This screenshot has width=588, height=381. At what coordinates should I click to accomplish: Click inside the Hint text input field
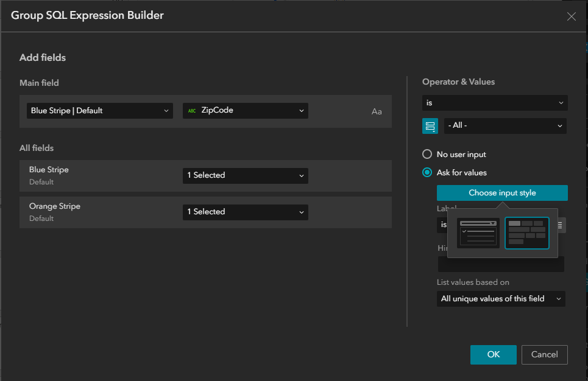(x=500, y=264)
